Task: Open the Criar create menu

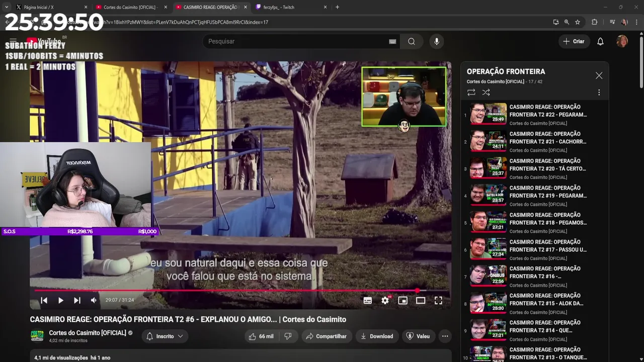Action: click(x=574, y=41)
